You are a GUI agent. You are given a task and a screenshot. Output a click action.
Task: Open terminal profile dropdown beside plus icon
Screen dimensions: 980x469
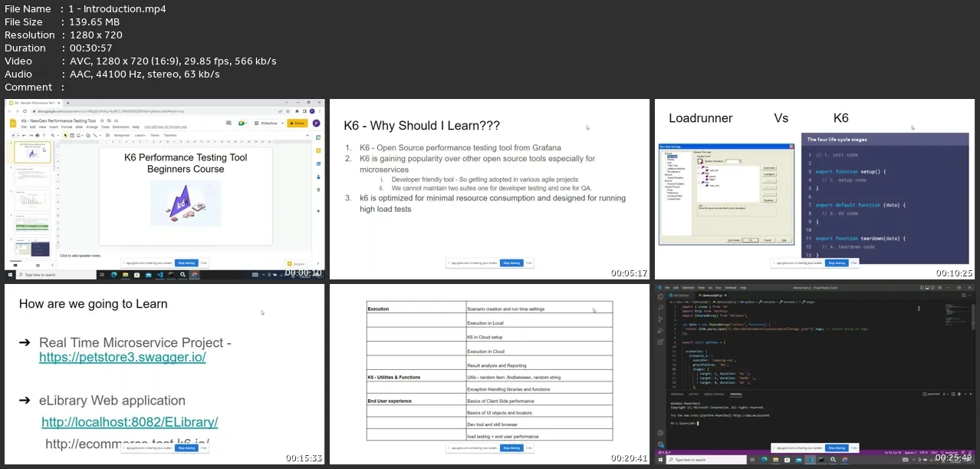pyautogui.click(x=948, y=394)
